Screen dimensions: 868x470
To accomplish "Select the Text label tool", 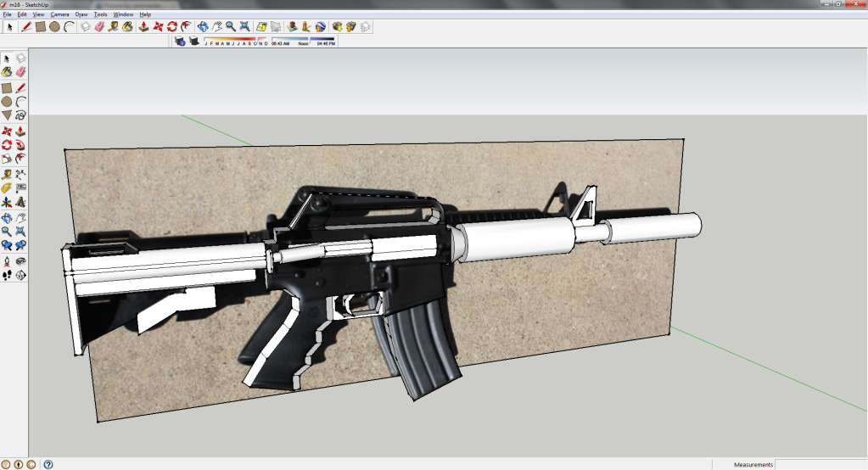I will 20,189.
